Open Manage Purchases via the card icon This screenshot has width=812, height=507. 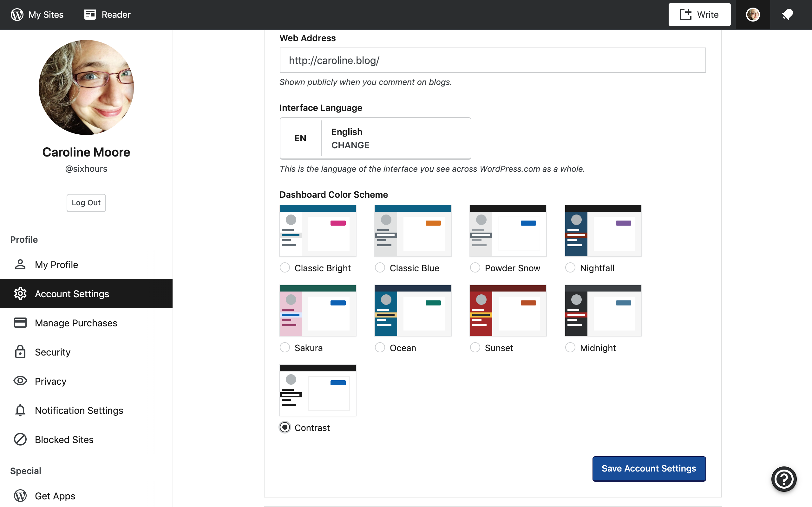tap(21, 323)
